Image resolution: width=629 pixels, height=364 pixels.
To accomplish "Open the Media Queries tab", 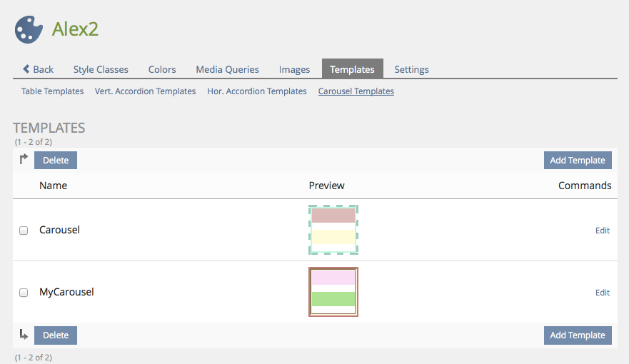I will (x=227, y=69).
